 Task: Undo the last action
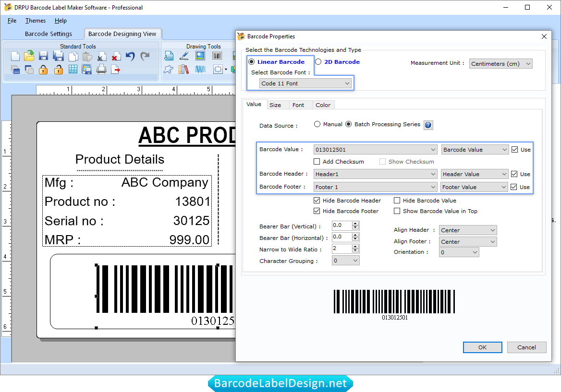(x=130, y=57)
